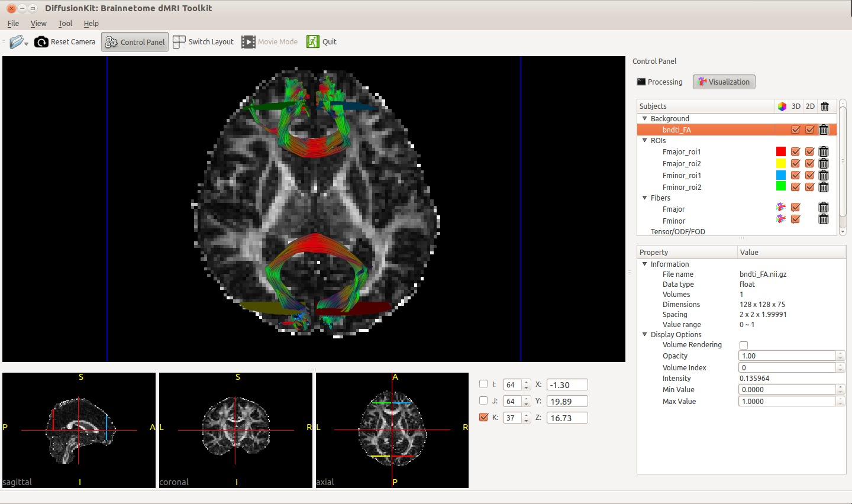This screenshot has width=852, height=504.
Task: Open the Help menu
Action: [x=91, y=24]
